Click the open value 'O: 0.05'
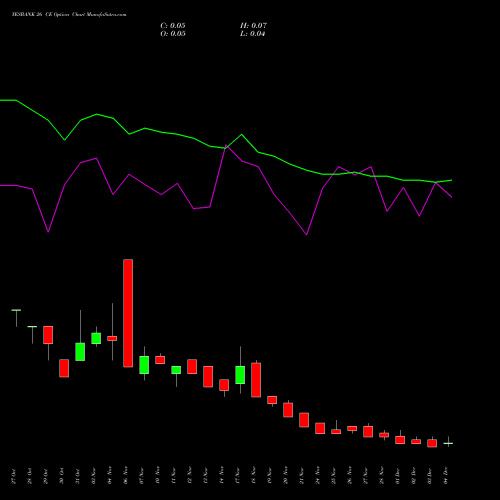The image size is (500, 500). (173, 34)
